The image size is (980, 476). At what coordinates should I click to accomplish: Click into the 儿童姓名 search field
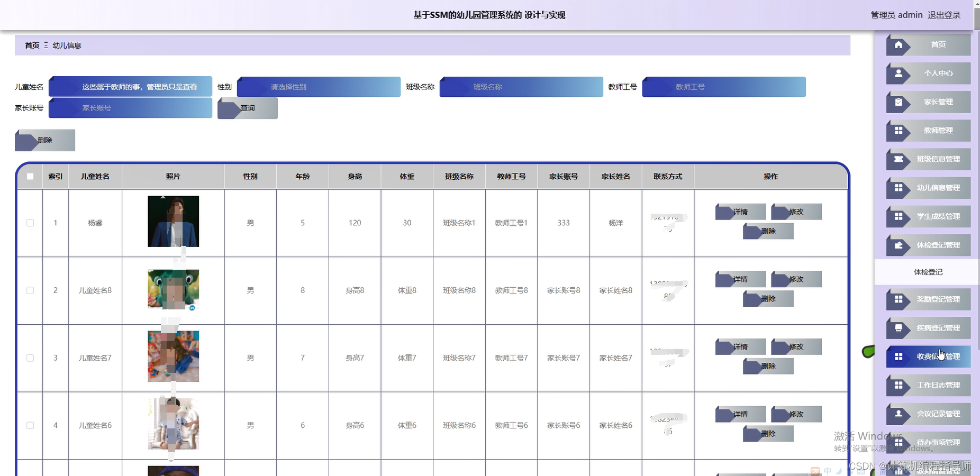pyautogui.click(x=130, y=87)
